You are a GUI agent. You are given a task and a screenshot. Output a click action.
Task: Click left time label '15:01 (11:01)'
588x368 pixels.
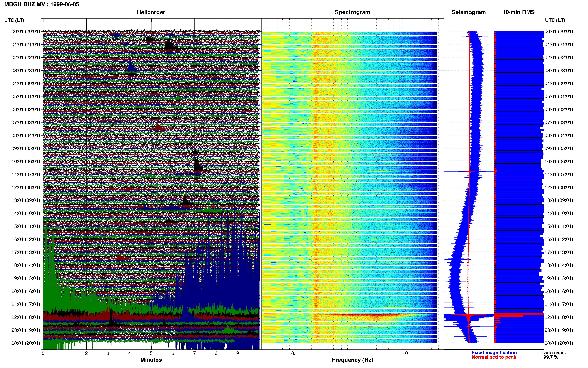coord(26,226)
